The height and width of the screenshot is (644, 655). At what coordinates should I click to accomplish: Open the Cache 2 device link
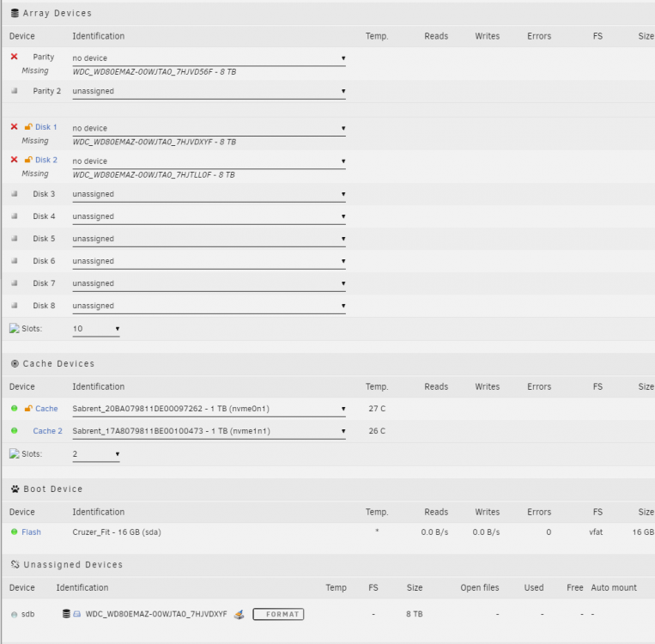coord(47,431)
